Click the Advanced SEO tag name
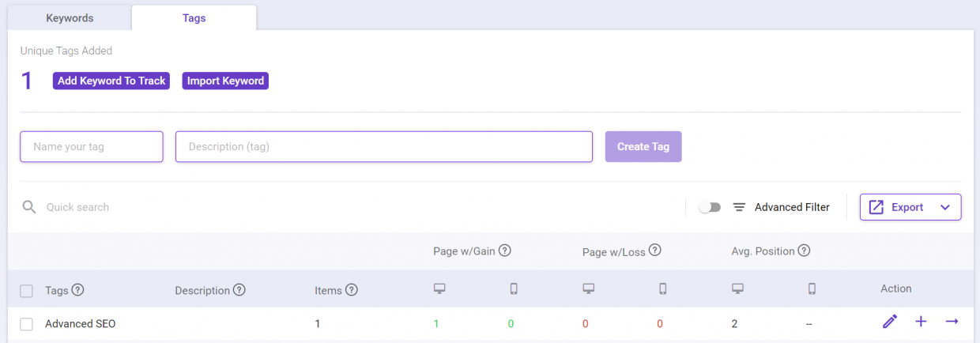980x343 pixels. (x=81, y=324)
